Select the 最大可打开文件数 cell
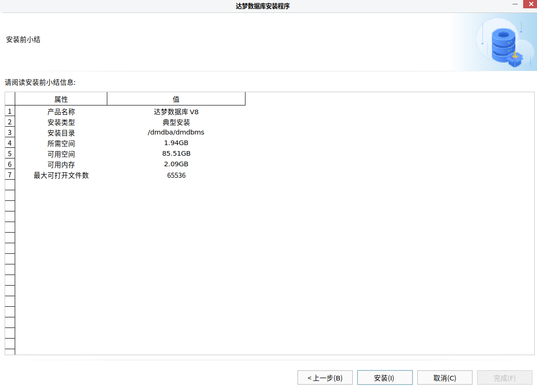 61,176
